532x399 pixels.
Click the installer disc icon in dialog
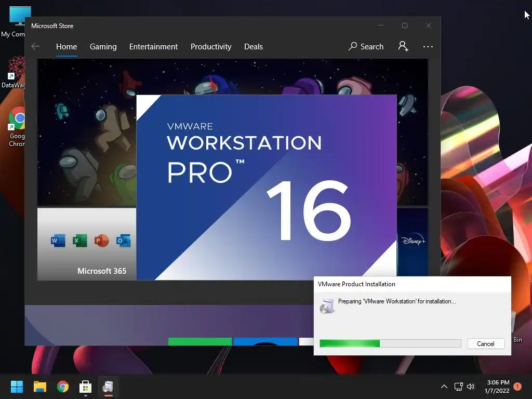327,306
